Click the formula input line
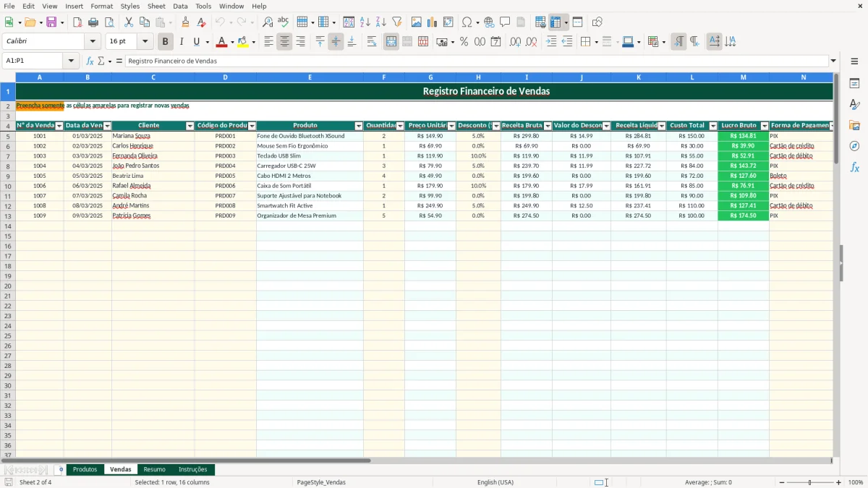The width and height of the screenshot is (868, 488). [x=476, y=61]
